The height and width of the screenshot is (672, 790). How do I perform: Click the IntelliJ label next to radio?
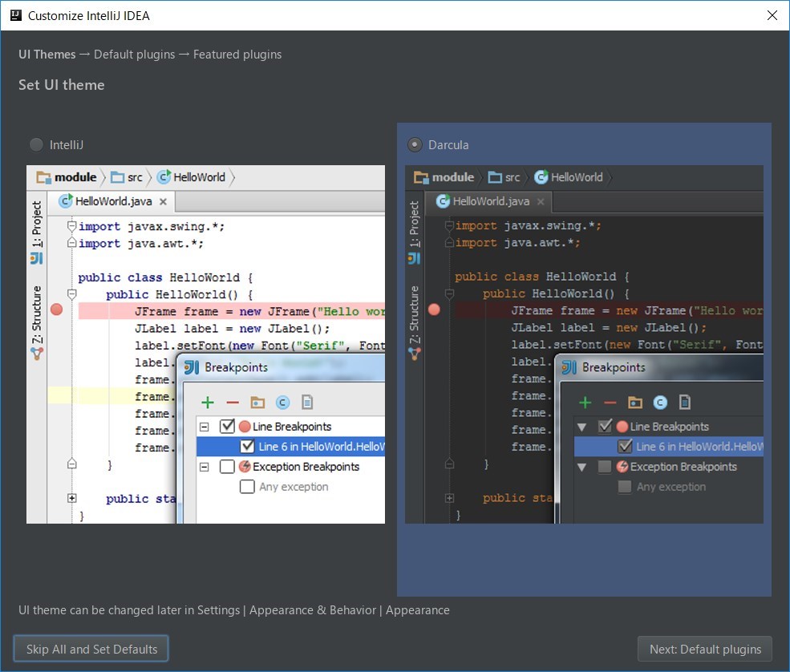click(x=67, y=145)
